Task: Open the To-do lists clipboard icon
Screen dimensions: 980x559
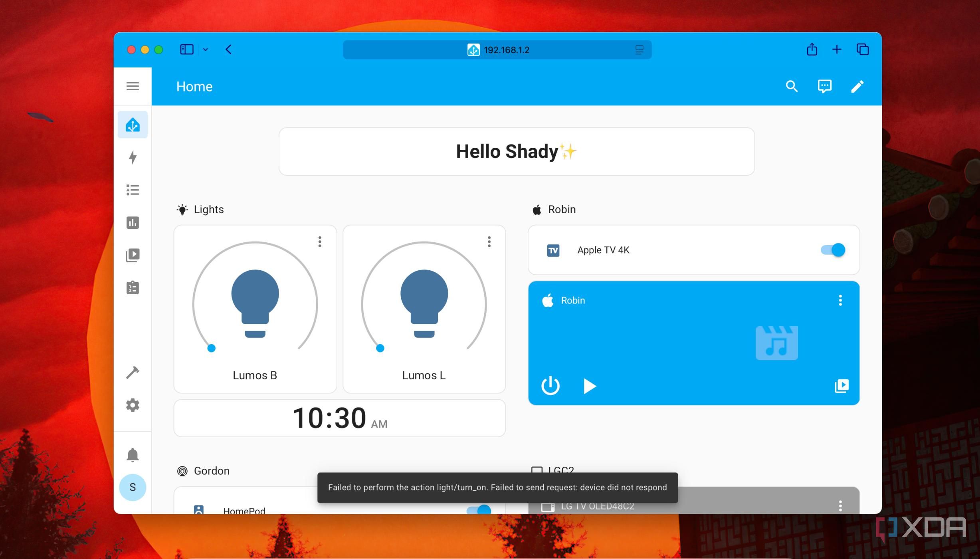Action: 133,287
